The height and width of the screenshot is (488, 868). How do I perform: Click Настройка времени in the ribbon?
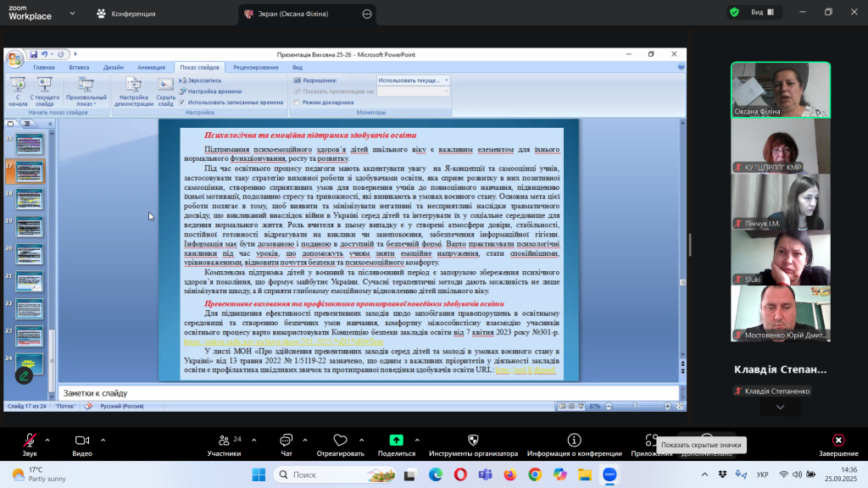point(210,91)
